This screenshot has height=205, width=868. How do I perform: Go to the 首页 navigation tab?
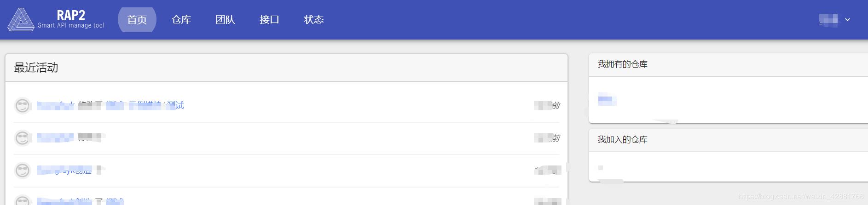click(137, 20)
